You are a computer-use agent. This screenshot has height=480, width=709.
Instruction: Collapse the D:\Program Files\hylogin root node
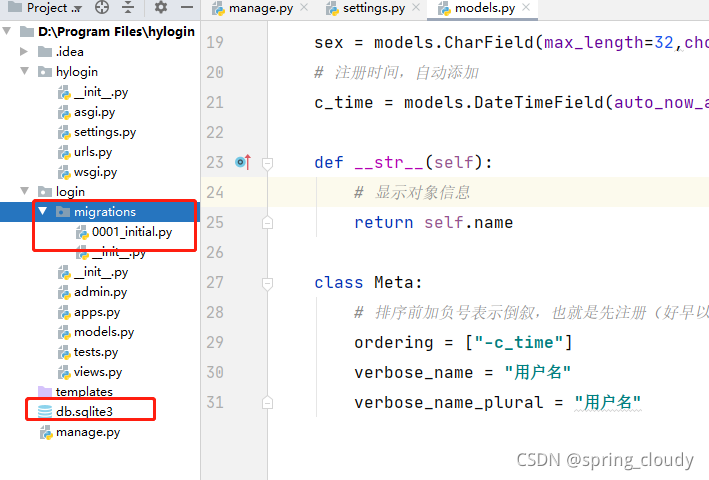tap(7, 31)
